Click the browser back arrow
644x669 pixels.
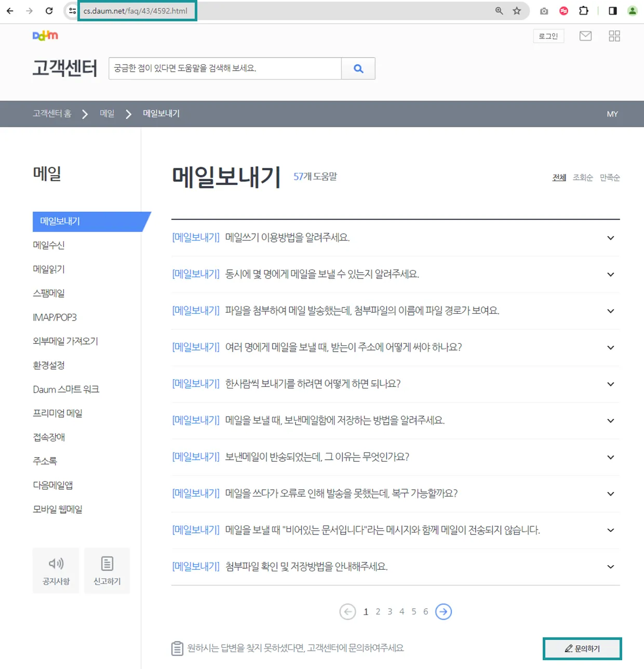pyautogui.click(x=10, y=11)
